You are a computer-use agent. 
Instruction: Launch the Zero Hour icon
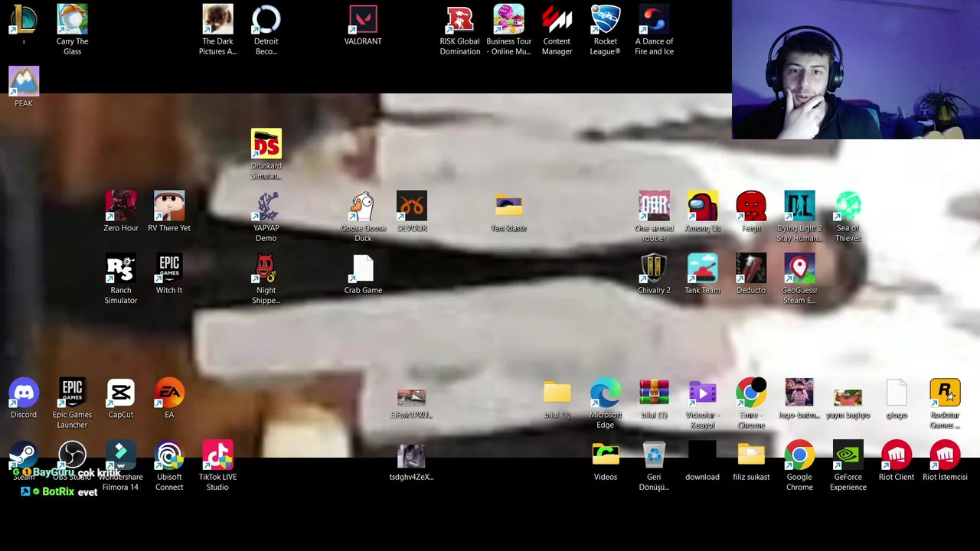pos(121,211)
